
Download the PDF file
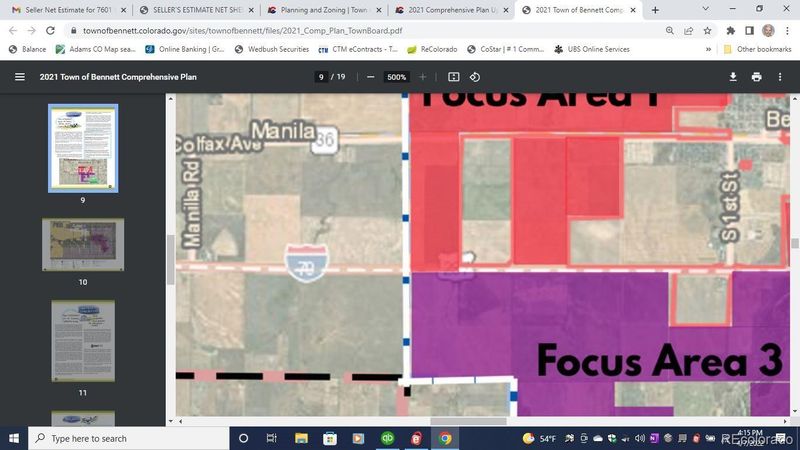(733, 77)
